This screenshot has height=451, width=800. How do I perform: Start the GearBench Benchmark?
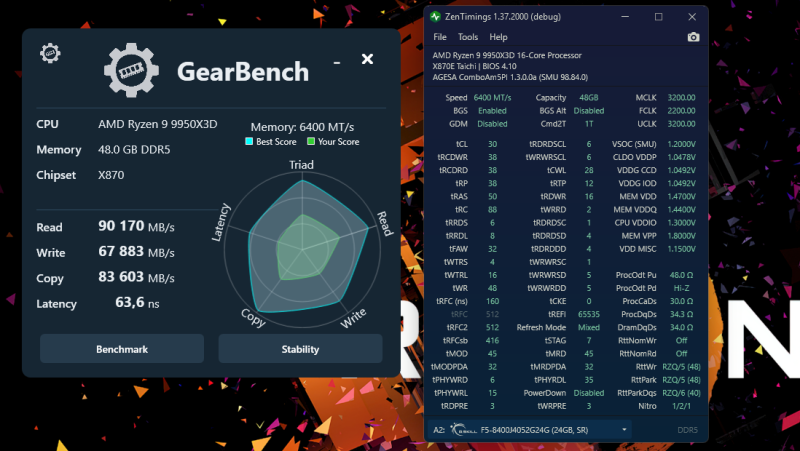pyautogui.click(x=122, y=349)
